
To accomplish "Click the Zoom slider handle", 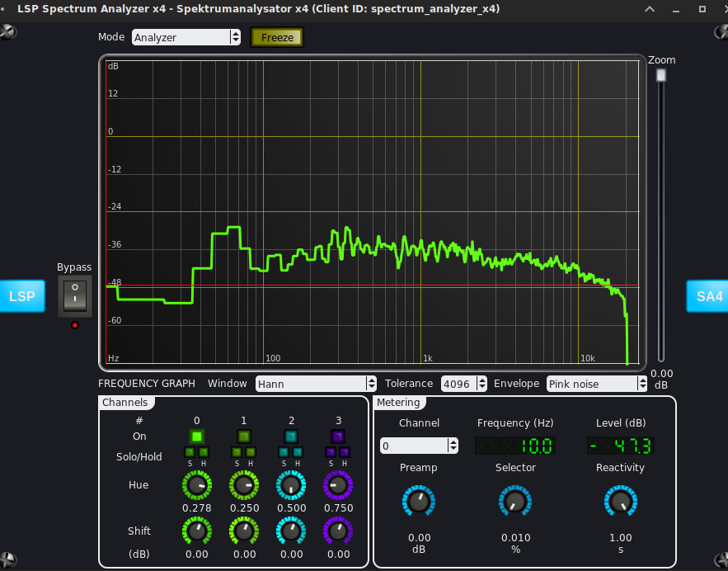I will point(660,76).
